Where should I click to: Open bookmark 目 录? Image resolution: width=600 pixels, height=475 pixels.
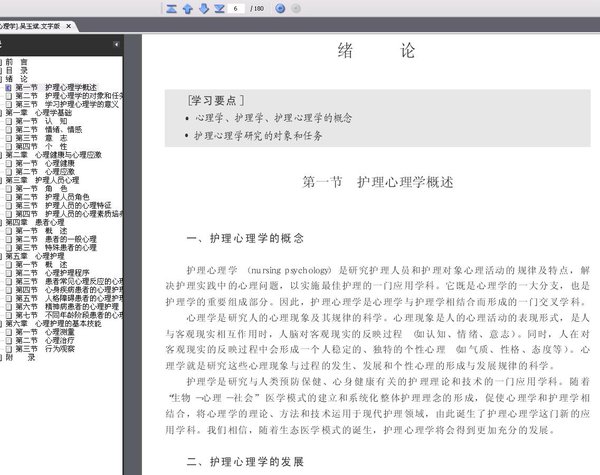click(x=16, y=70)
